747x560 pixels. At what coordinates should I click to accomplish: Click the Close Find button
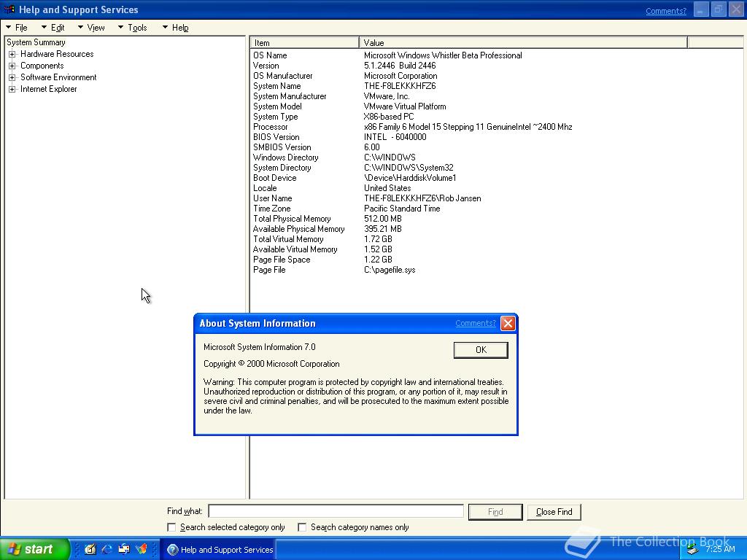(554, 512)
